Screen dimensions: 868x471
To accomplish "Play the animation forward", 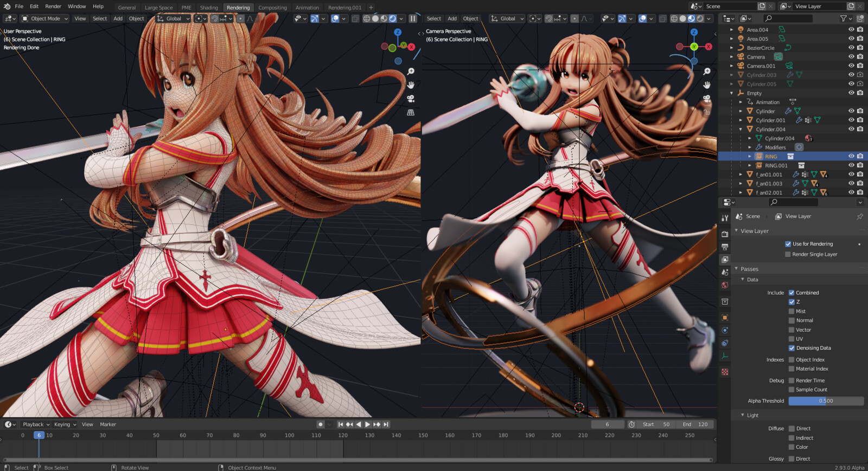I will click(367, 424).
